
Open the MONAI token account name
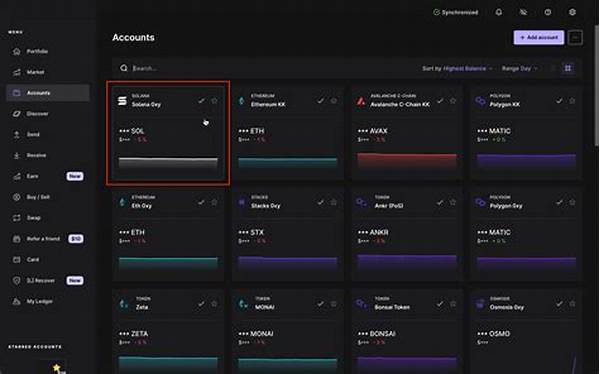click(264, 307)
